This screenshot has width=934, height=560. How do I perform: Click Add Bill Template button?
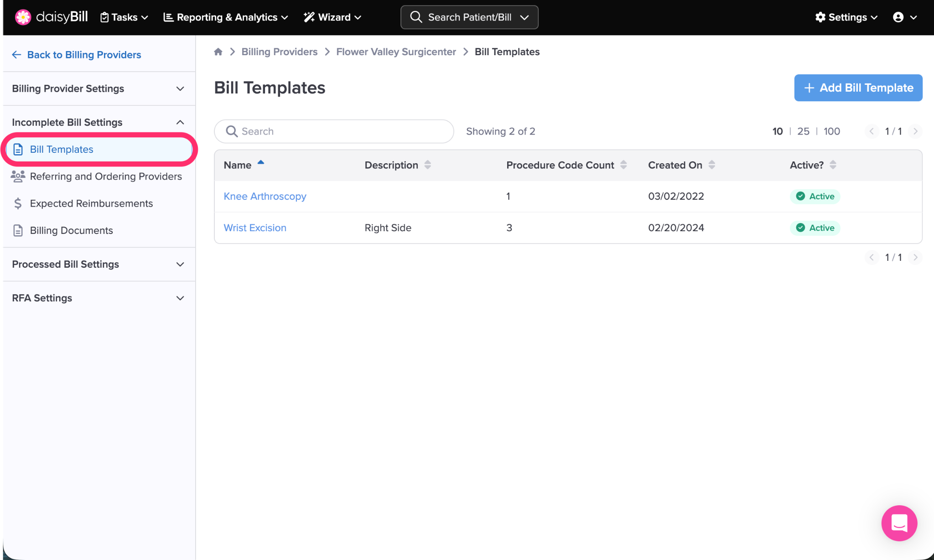pyautogui.click(x=858, y=88)
